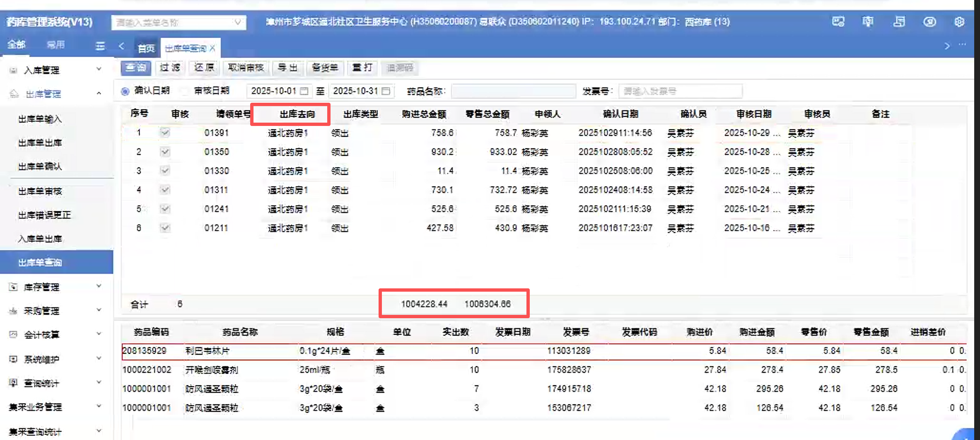Toggle the 审核 checkbox for order 01330
The width and height of the screenshot is (980, 440).
[x=165, y=171]
